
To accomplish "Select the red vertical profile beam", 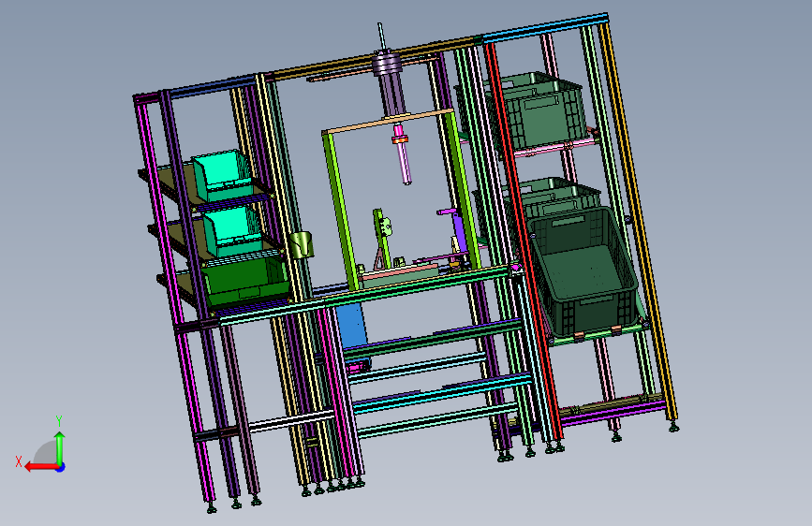I will (524, 241).
